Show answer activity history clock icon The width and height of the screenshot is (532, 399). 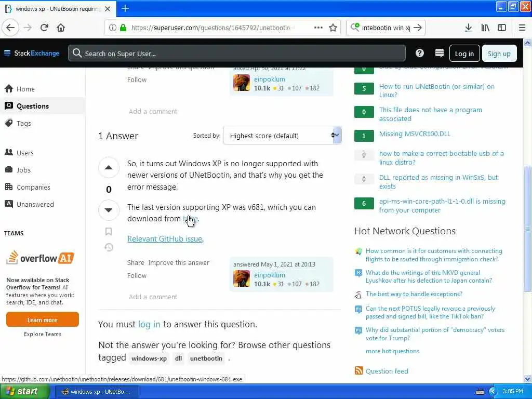[109, 247]
